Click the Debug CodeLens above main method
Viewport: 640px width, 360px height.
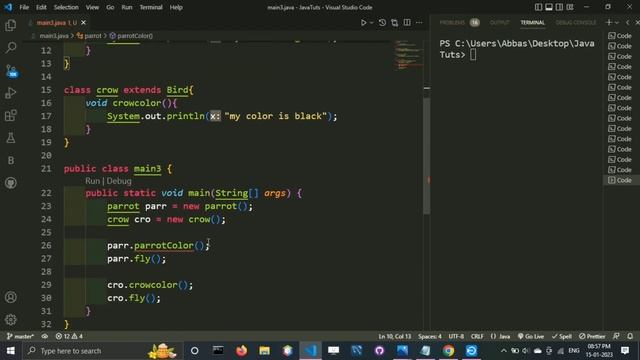coord(119,181)
